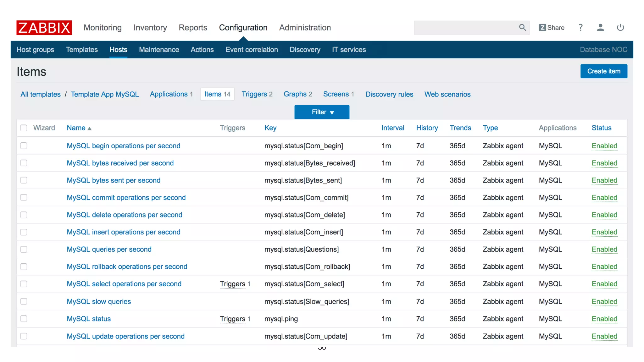
Task: Tick MySQL begin operations per second checkbox
Action: click(24, 146)
